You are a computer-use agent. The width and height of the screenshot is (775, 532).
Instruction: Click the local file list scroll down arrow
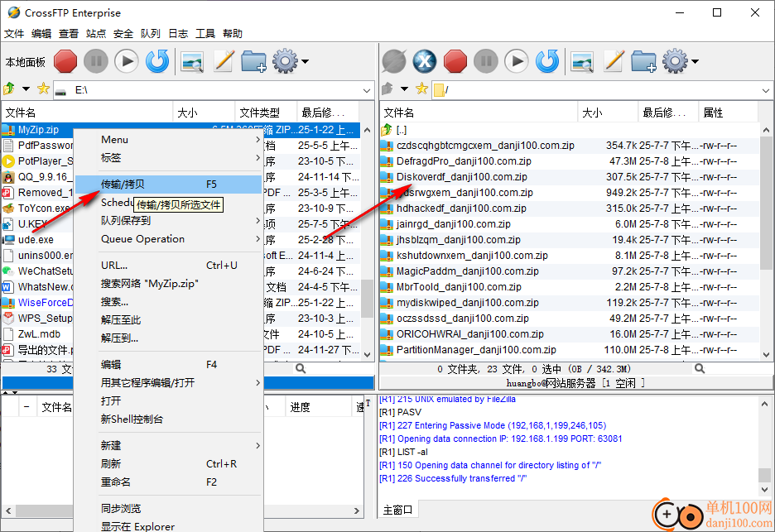point(367,354)
